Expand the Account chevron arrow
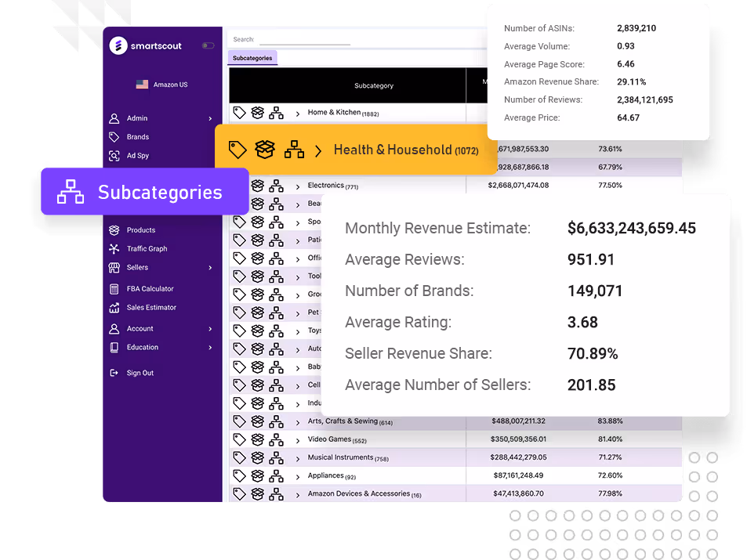 (210, 329)
